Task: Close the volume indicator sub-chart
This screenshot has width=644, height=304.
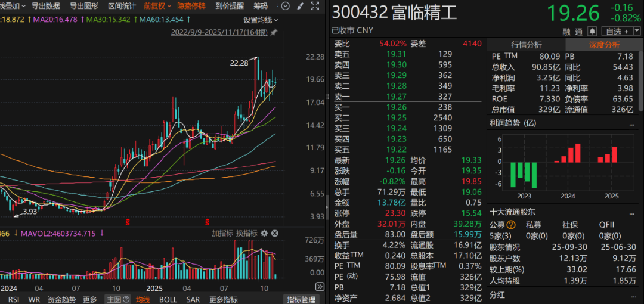Action: point(275,233)
